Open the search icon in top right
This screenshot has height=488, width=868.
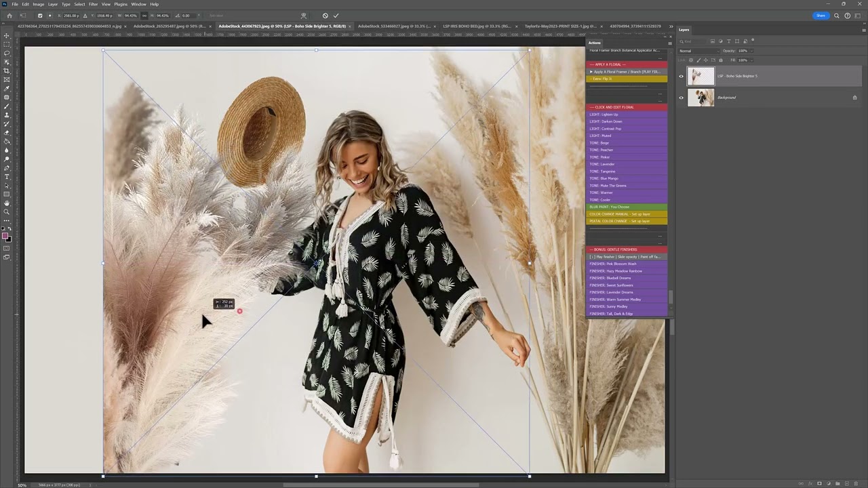coord(837,16)
